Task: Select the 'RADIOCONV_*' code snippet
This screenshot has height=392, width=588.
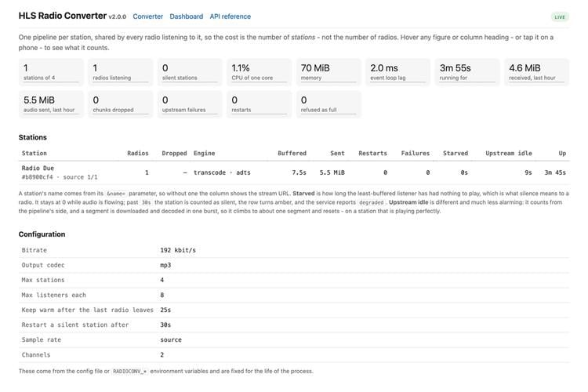Action: coord(129,372)
